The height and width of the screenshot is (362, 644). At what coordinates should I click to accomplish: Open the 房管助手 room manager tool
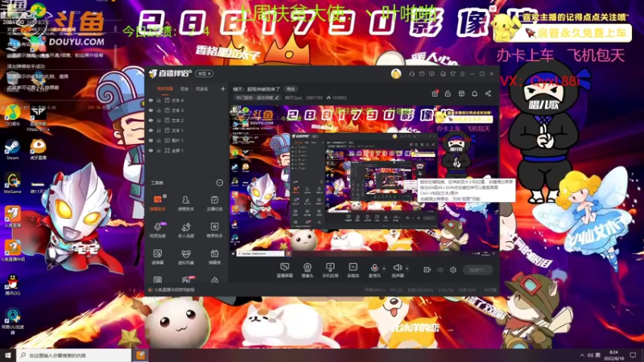pyautogui.click(x=186, y=204)
